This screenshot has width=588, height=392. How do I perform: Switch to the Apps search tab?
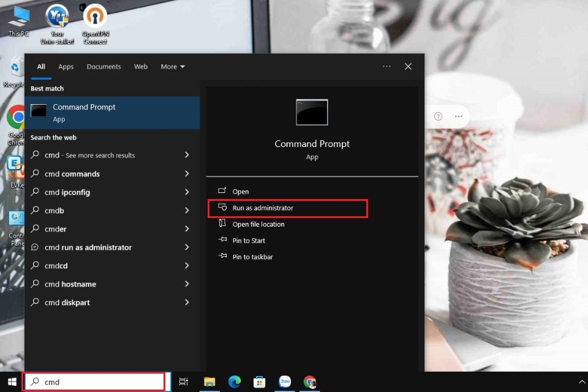pos(66,67)
